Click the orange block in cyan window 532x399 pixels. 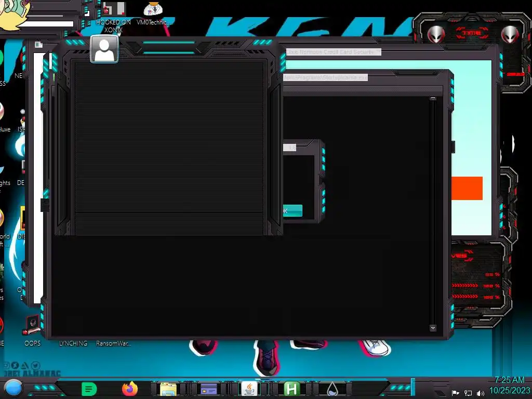pyautogui.click(x=467, y=188)
